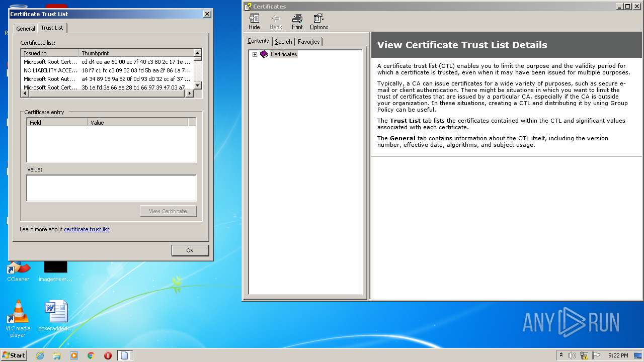Click the OK button in Certificate Trust List
This screenshot has width=644, height=362.
click(x=190, y=250)
